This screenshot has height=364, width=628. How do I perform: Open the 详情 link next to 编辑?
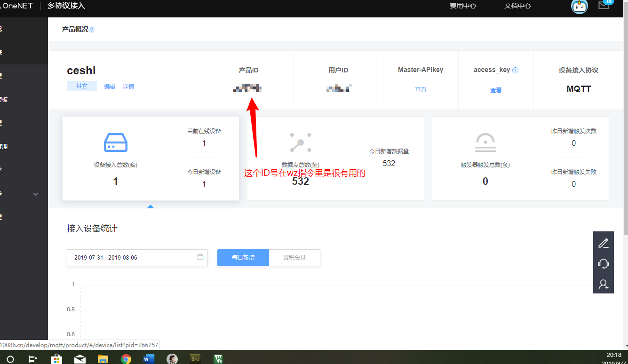(129, 86)
